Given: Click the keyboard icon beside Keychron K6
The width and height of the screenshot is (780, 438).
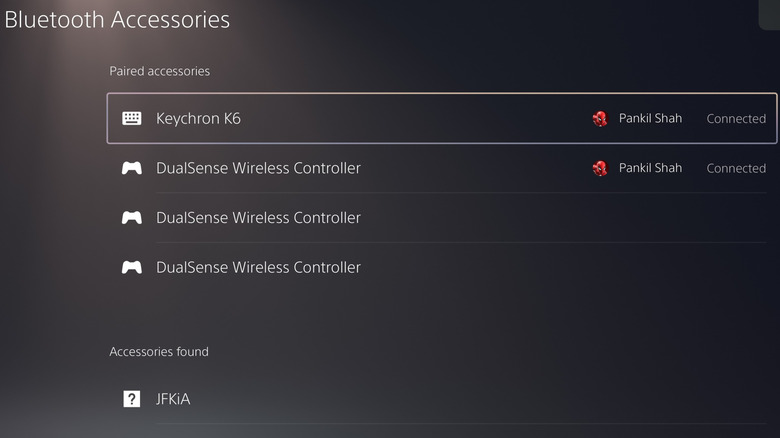Looking at the screenshot, I should coord(132,118).
